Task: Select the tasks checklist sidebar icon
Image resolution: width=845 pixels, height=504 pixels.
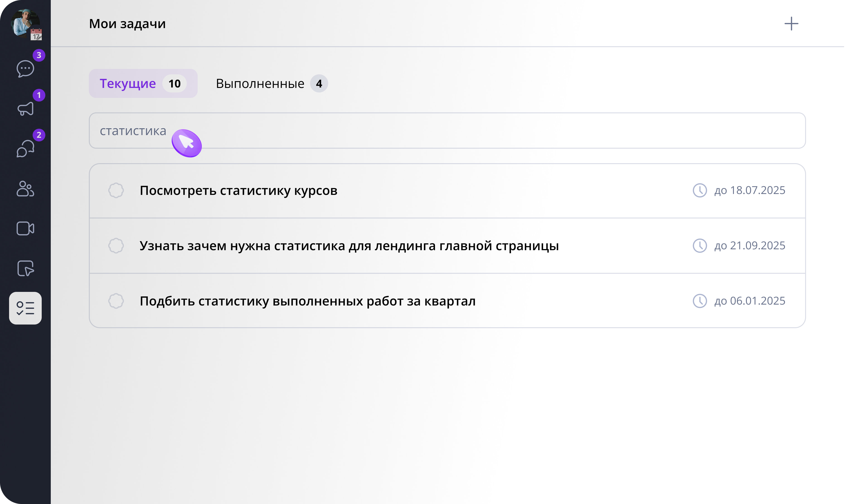Action: pyautogui.click(x=25, y=308)
